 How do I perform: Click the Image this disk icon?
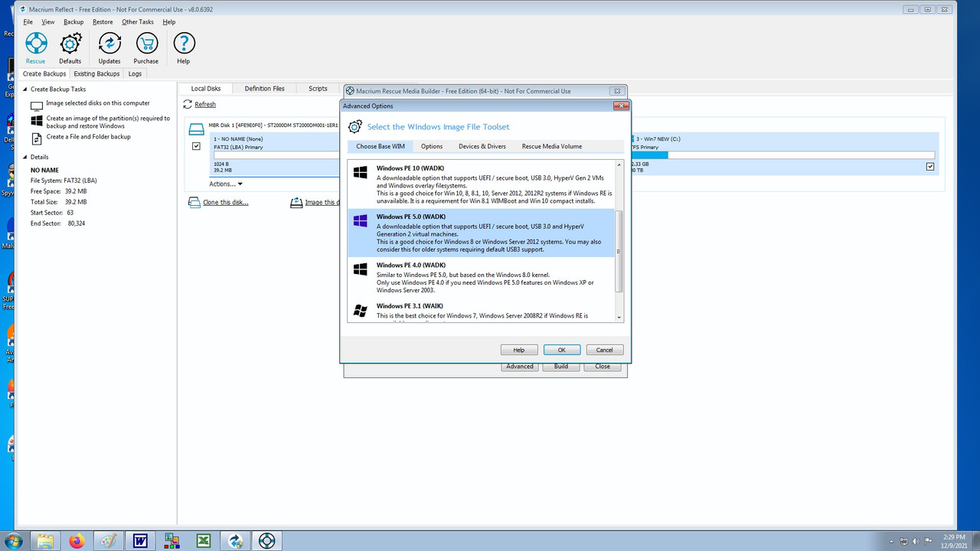point(296,203)
